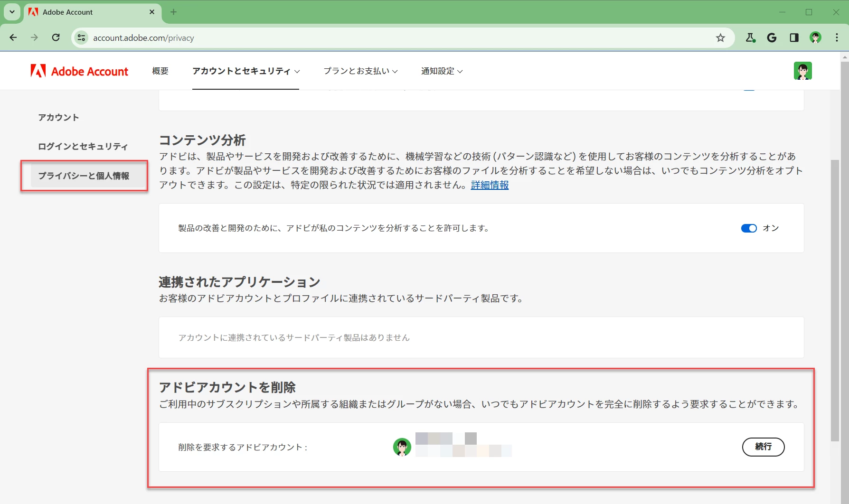This screenshot has width=849, height=504.
Task: Open the Chrome Labs flask icon
Action: (750, 37)
